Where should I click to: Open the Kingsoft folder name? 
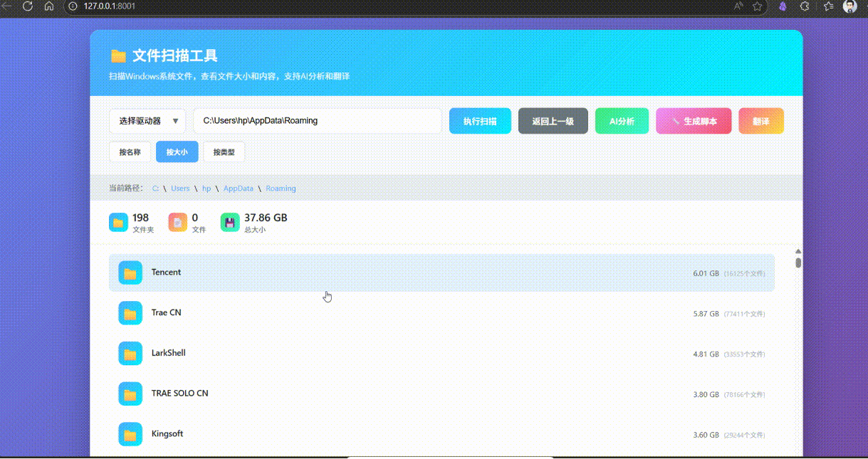tap(167, 434)
